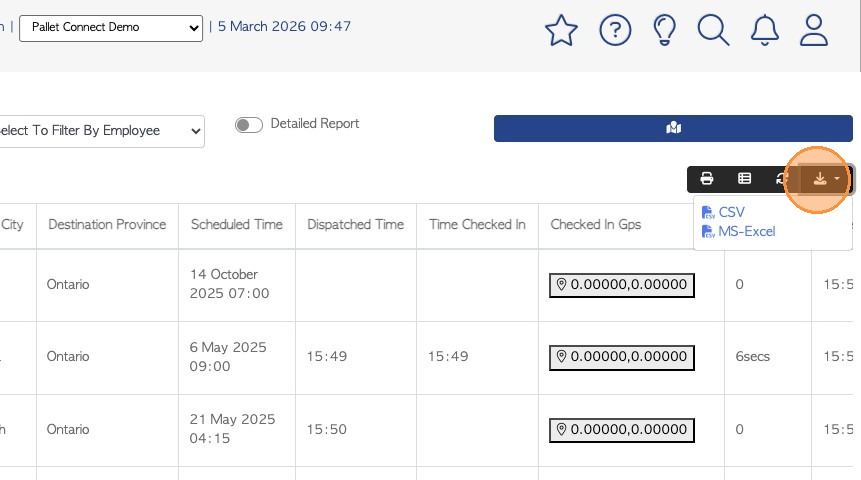This screenshot has width=861, height=480.
Task: Click the table columns view icon
Action: pos(744,179)
